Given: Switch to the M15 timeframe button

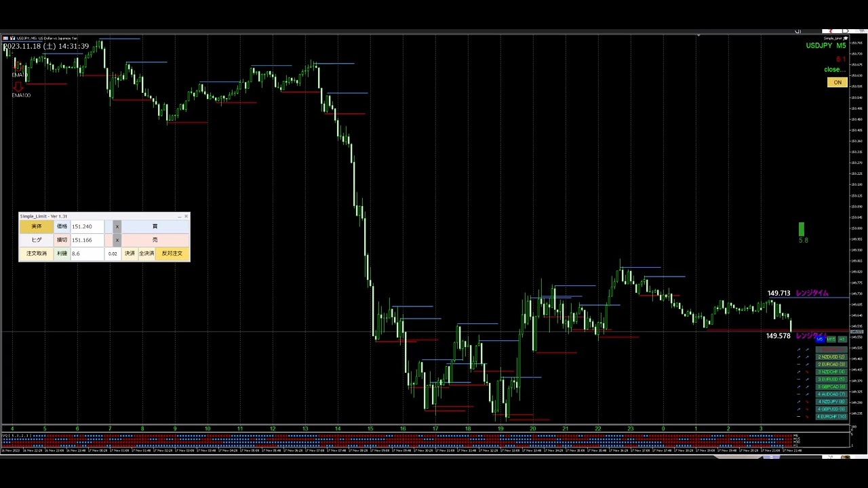Looking at the screenshot, I should point(831,340).
